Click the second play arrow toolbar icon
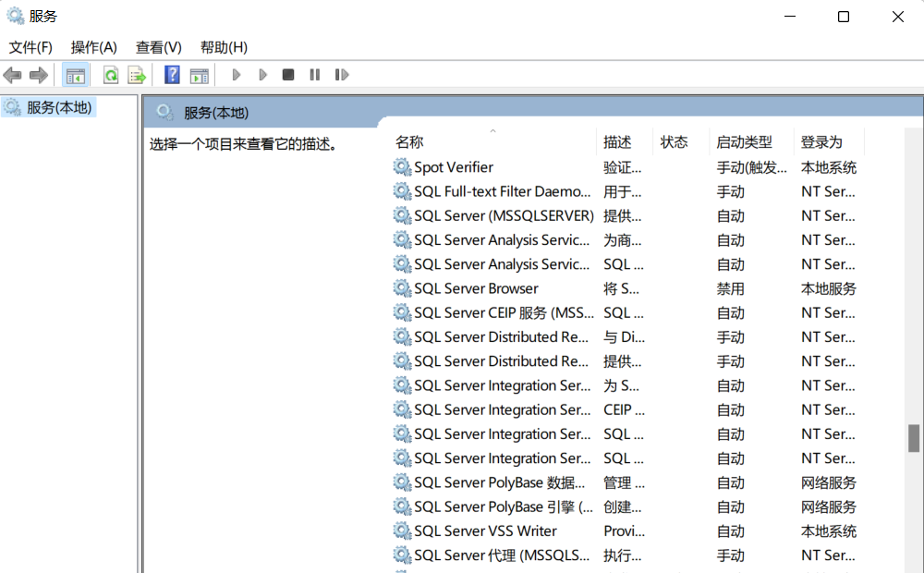 pyautogui.click(x=262, y=75)
